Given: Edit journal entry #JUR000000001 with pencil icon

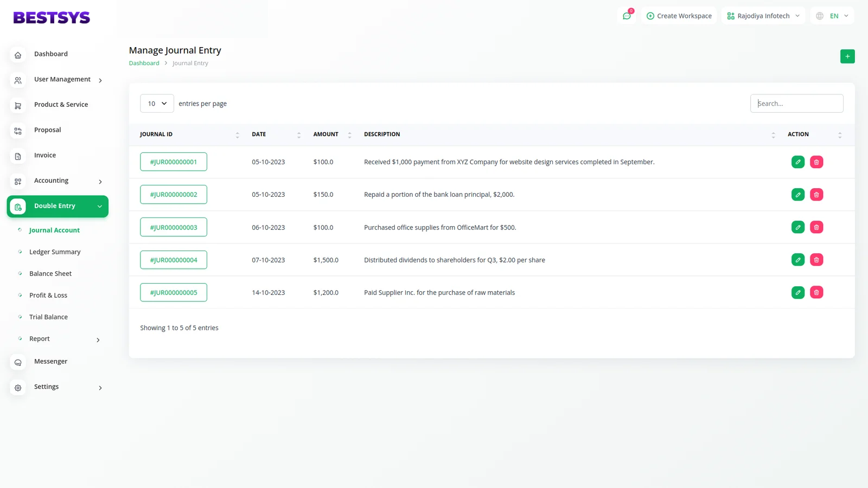Looking at the screenshot, I should [797, 162].
